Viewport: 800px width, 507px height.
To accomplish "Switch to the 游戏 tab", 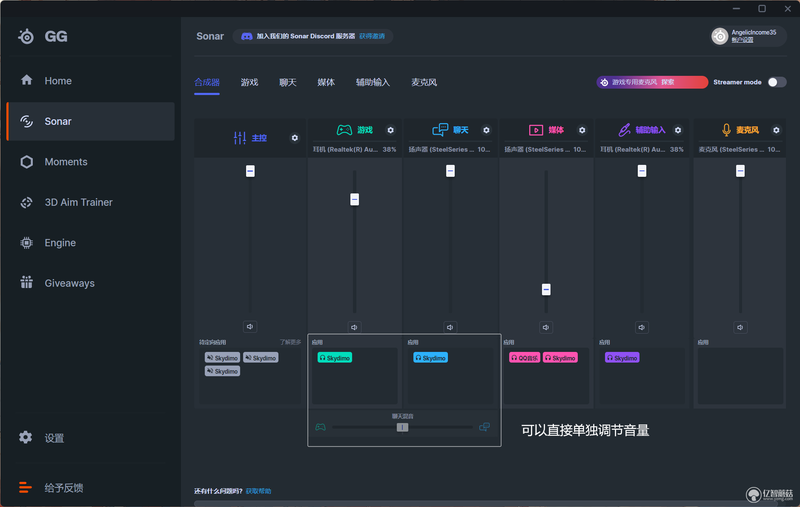I will click(249, 83).
